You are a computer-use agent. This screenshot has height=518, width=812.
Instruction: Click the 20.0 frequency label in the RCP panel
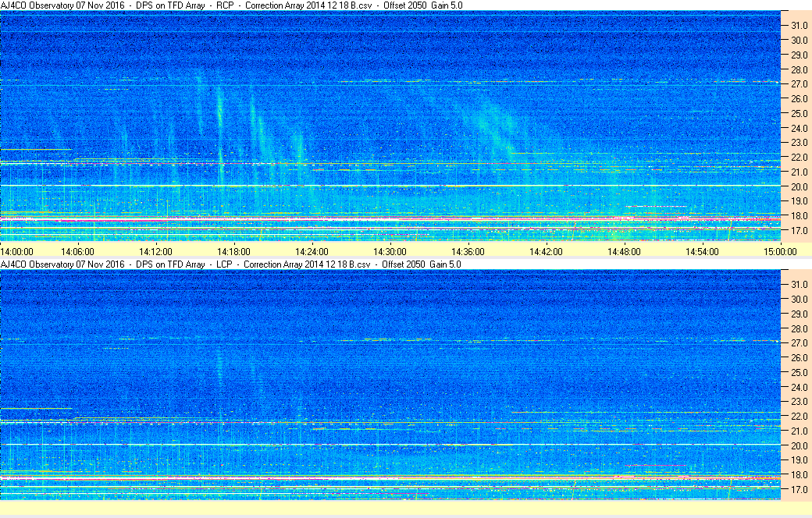[x=796, y=186]
